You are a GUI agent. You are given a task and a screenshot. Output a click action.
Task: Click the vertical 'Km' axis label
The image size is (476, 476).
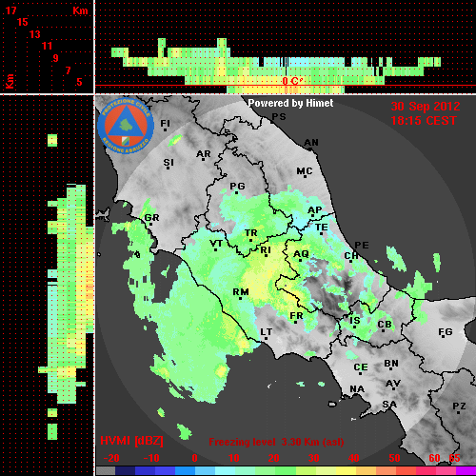(x=10, y=81)
